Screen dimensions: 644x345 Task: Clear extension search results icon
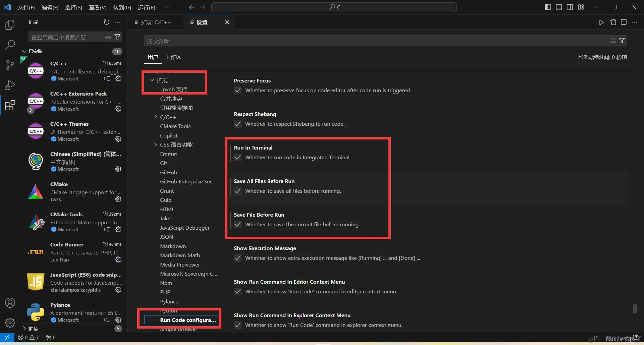point(108,37)
